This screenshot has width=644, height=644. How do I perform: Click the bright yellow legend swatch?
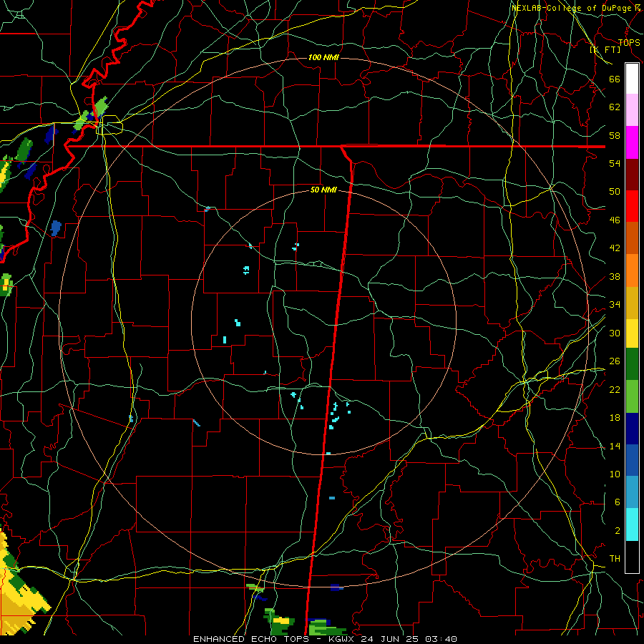coord(632,333)
